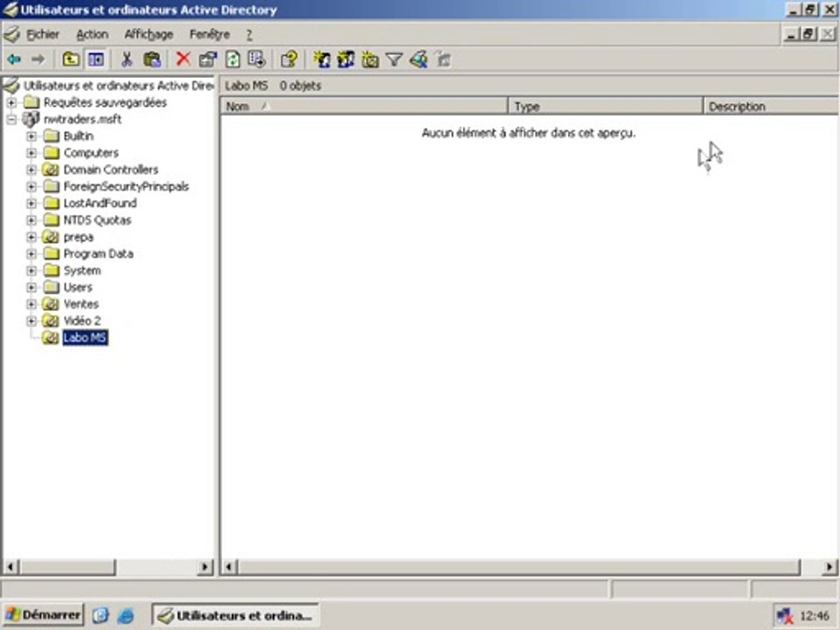Delete with the red X toolbar icon
Screen dimensions: 840x630
click(x=183, y=59)
